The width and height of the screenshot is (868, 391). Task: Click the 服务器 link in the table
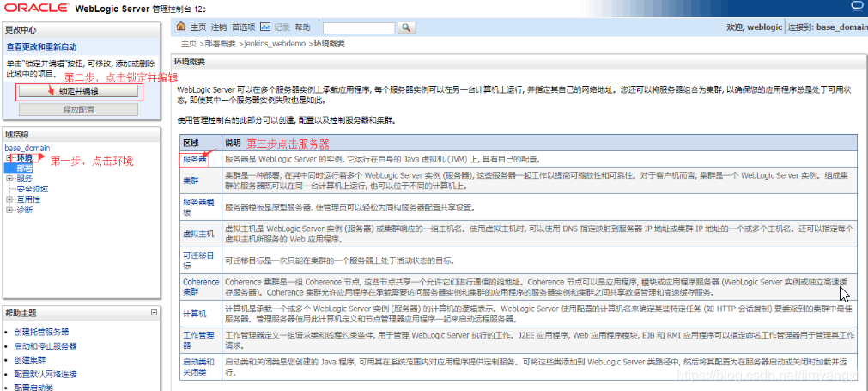tap(195, 160)
